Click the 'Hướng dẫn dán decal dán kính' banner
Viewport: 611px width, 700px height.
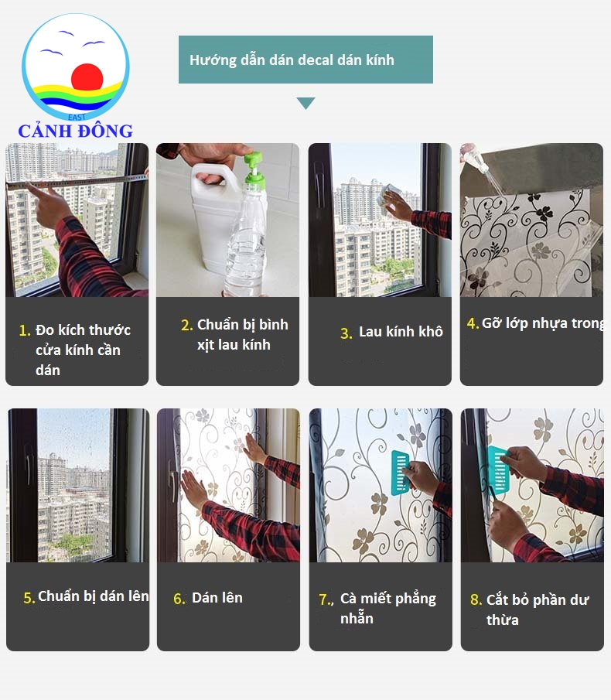[x=305, y=60]
